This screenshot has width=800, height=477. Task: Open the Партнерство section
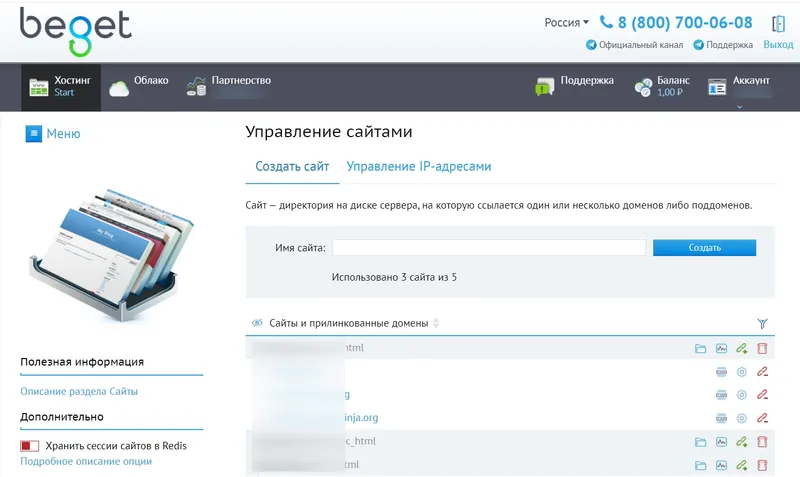click(229, 87)
